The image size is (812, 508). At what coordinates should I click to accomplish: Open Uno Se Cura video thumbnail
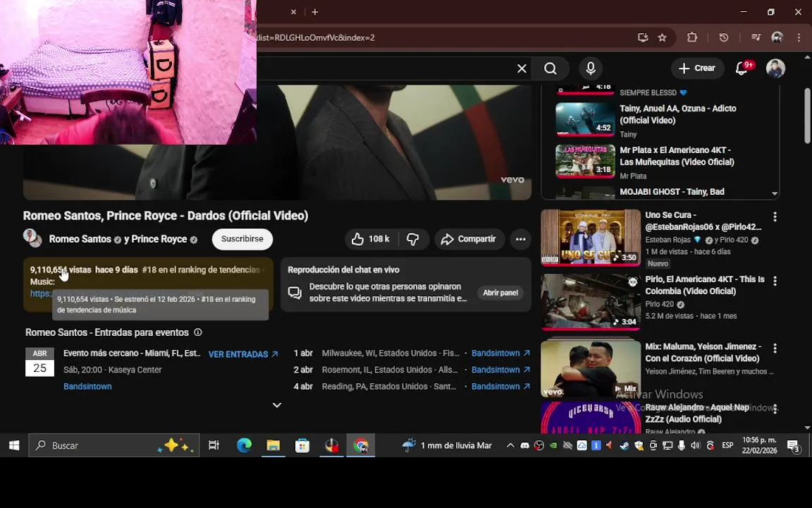click(x=591, y=237)
